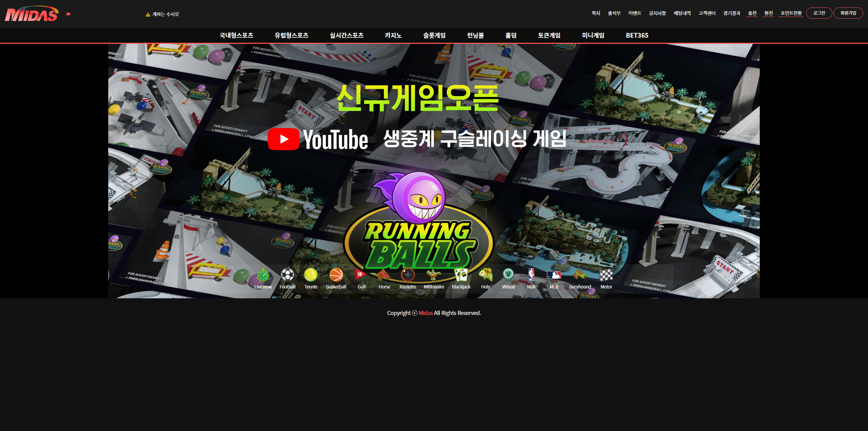This screenshot has height=431, width=868.
Task: Open 슬롯게임 menu
Action: [434, 35]
